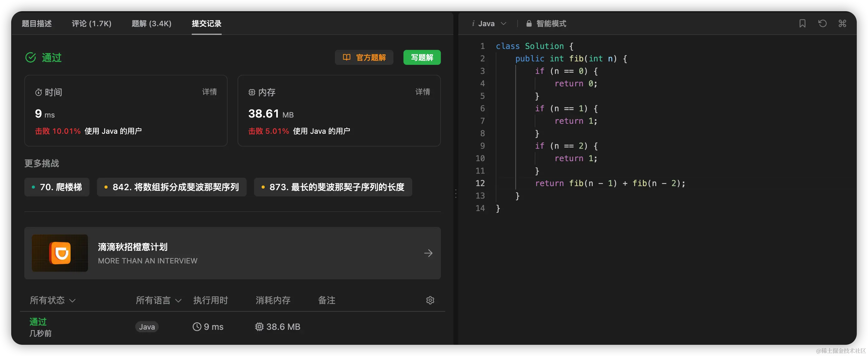Click the green 写题解 button
This screenshot has height=356, width=868.
[x=422, y=58]
